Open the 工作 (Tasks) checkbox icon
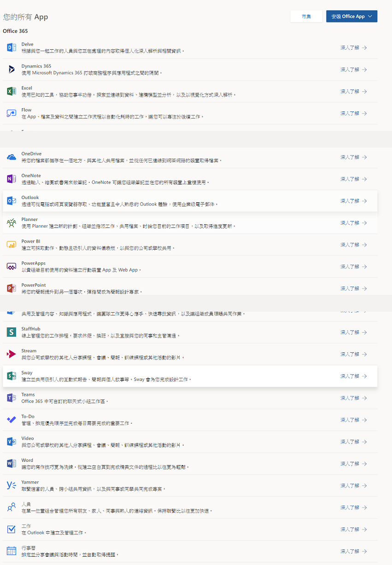 tap(12, 529)
